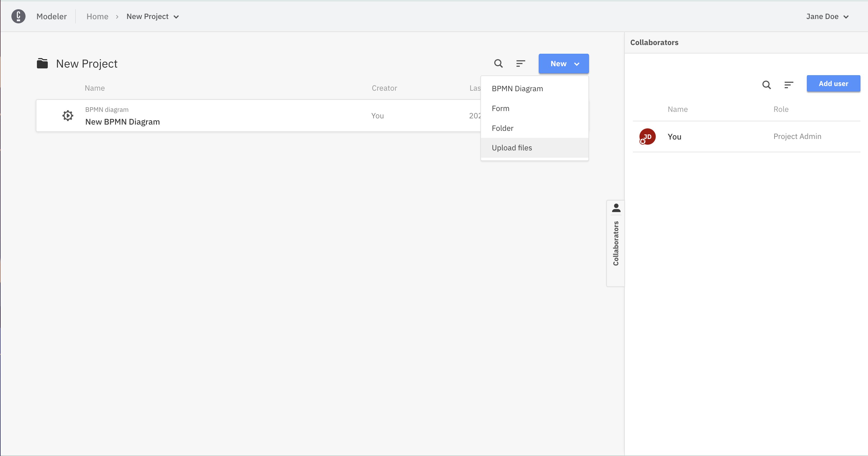Select Folder from the New dropdown menu

point(502,128)
